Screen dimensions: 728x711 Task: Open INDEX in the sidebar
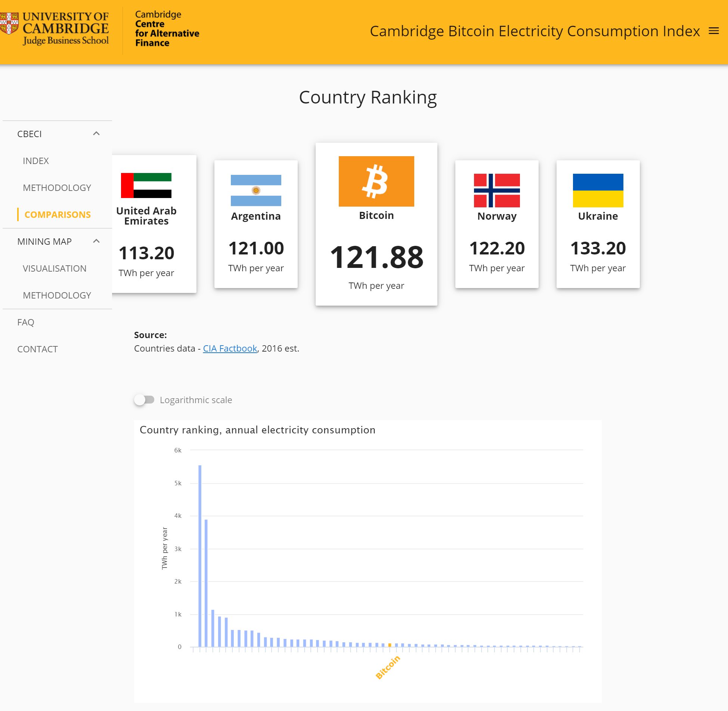[36, 161]
